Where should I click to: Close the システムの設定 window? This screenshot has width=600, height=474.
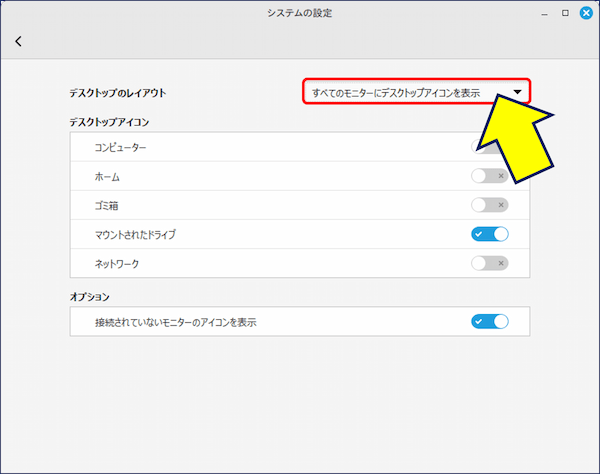click(x=585, y=13)
